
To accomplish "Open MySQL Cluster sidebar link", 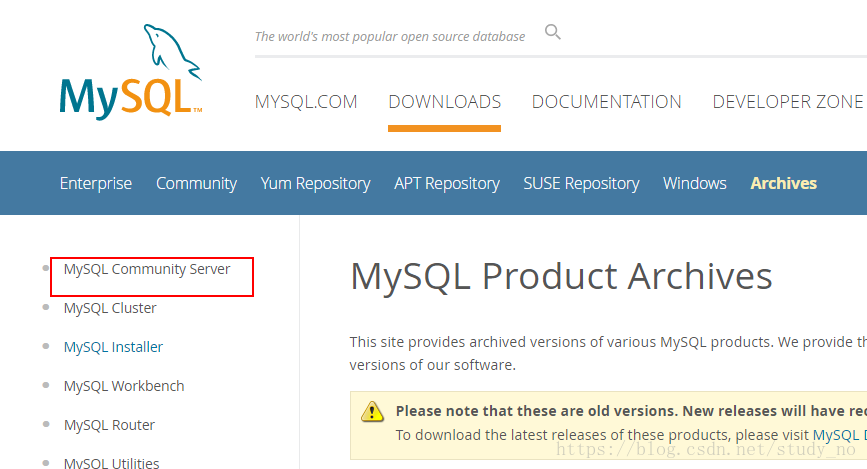I will (110, 308).
